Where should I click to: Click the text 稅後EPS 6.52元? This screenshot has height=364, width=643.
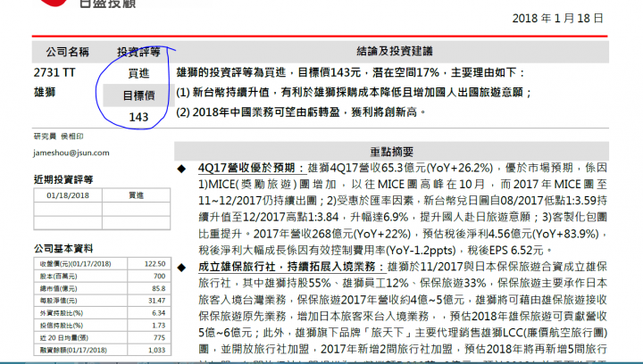click(505, 250)
